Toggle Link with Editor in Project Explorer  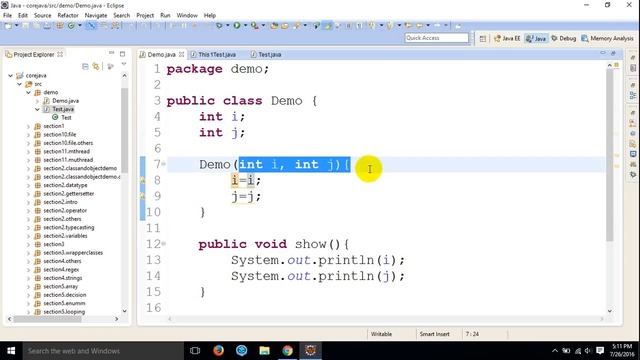[96, 66]
